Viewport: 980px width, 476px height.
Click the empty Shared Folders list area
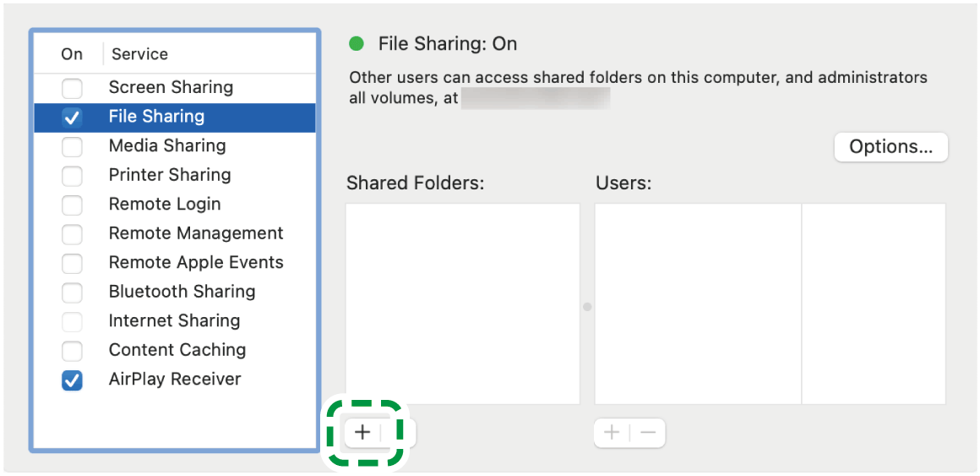click(462, 303)
